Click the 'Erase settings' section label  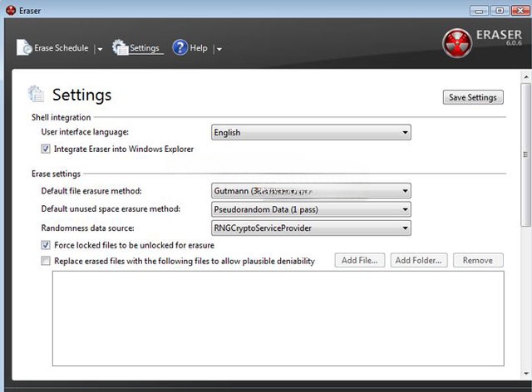tap(56, 174)
